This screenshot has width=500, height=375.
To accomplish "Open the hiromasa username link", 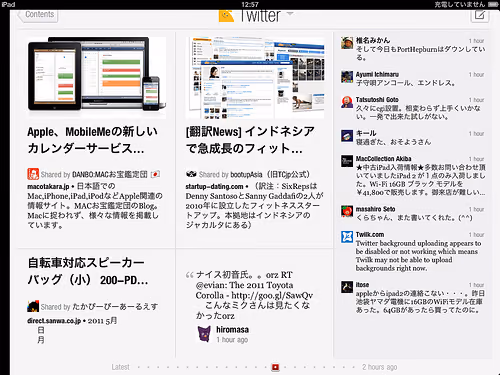I will tap(232, 330).
